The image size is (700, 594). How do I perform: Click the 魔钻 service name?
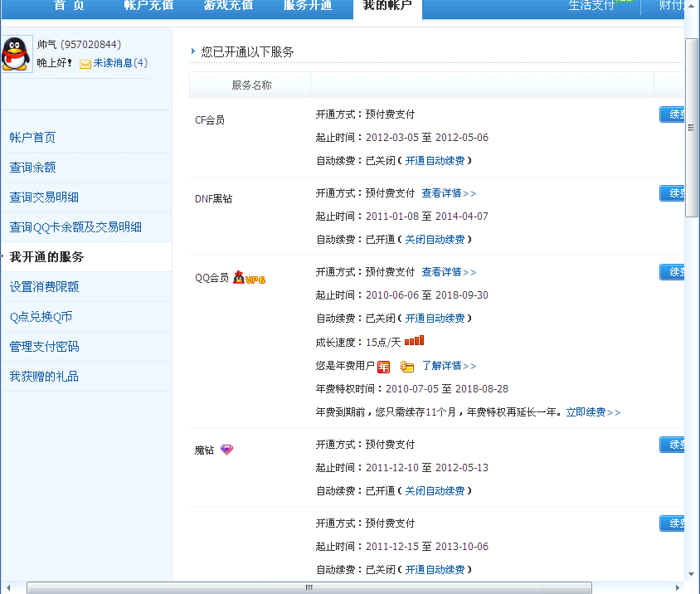204,450
